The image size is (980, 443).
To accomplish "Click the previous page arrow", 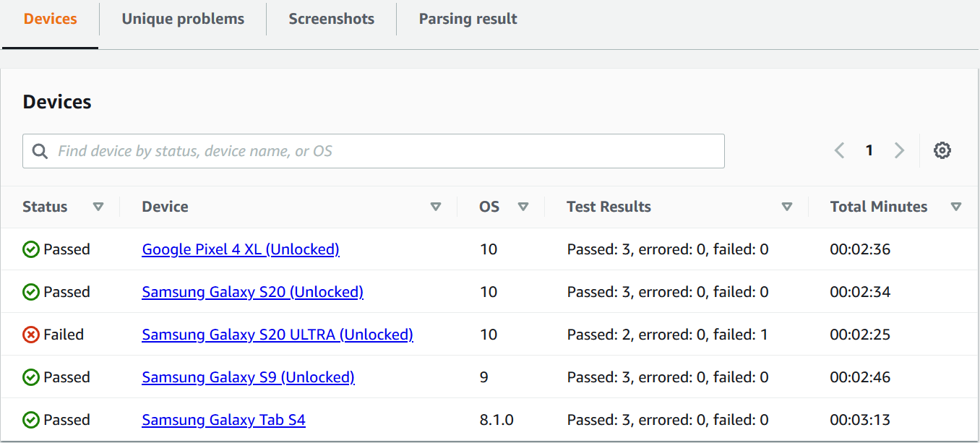I will coord(839,150).
